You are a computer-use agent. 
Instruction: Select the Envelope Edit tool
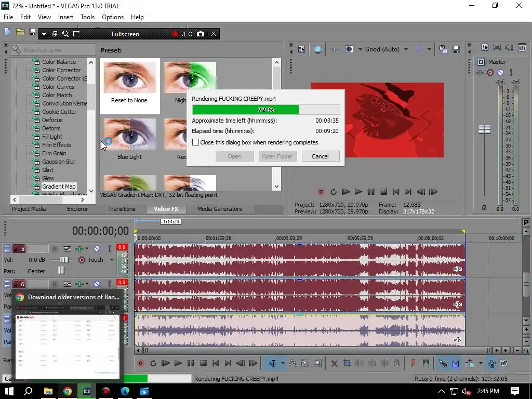[x=293, y=363]
